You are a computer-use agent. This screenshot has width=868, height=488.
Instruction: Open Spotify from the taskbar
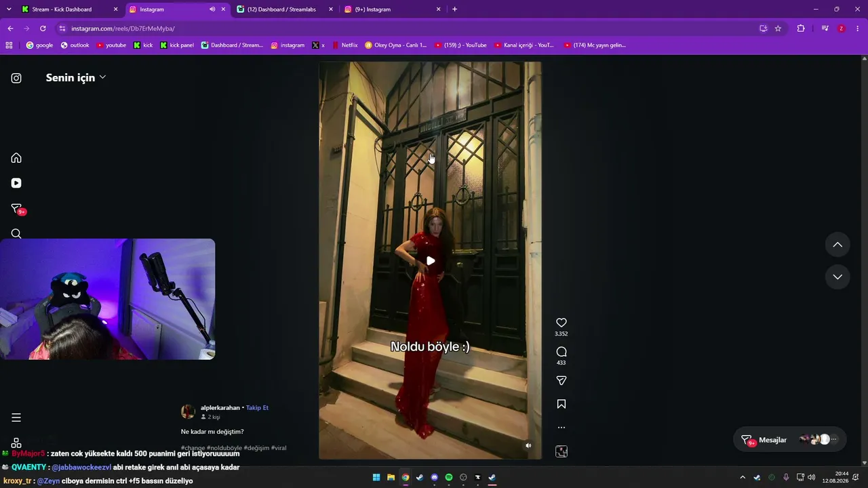pyautogui.click(x=449, y=478)
